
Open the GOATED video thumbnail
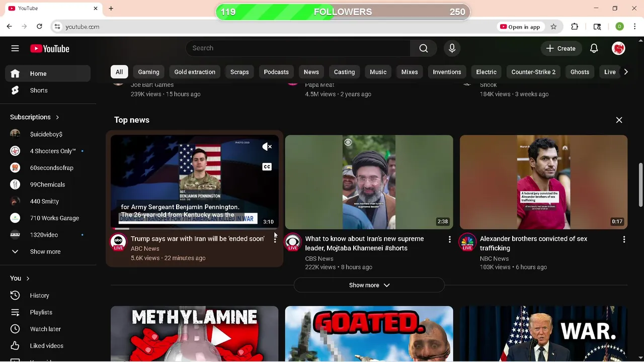click(x=369, y=333)
